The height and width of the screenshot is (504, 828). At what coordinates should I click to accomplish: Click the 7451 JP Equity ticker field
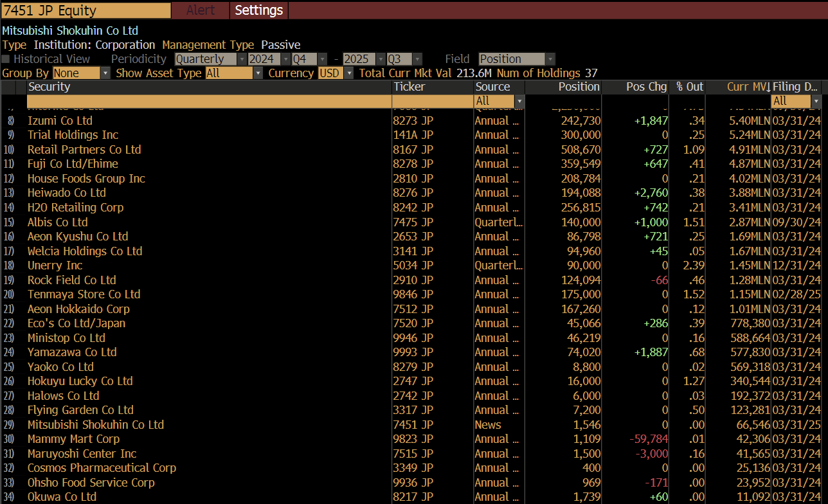pyautogui.click(x=86, y=10)
